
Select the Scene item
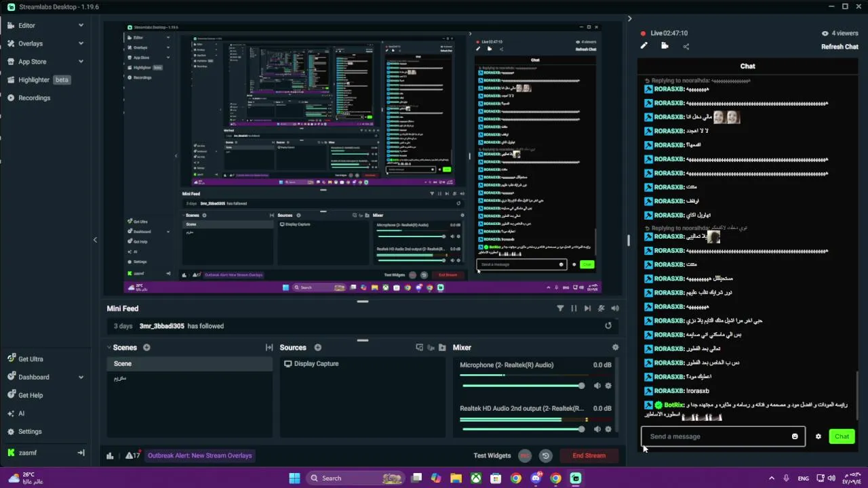[189, 364]
